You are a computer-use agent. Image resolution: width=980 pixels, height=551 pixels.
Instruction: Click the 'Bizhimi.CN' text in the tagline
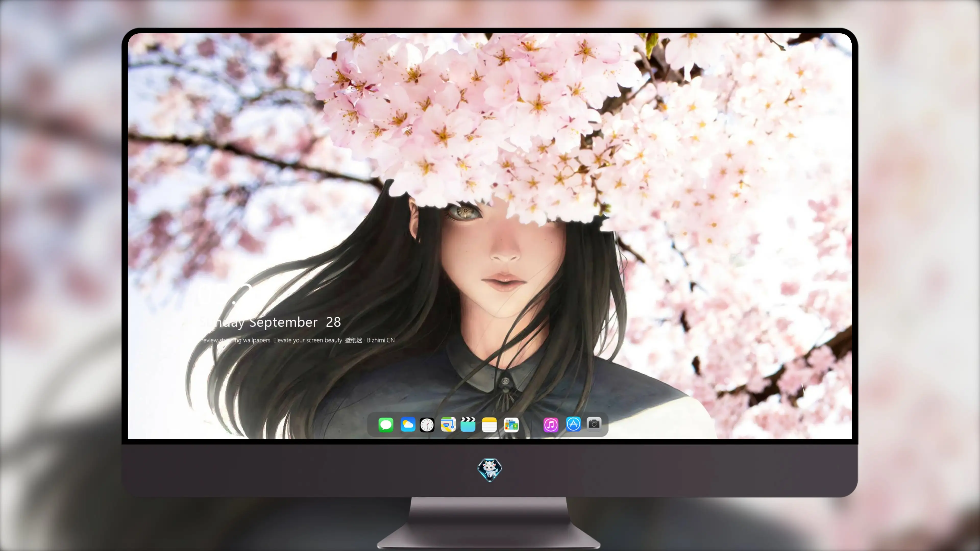381,340
